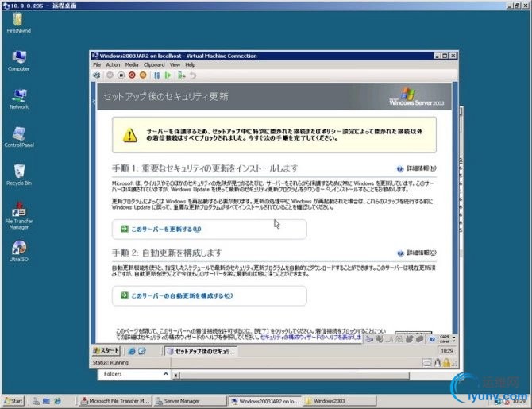Click the guest taskbar clock 10:29
532x409 pixels.
447,351
